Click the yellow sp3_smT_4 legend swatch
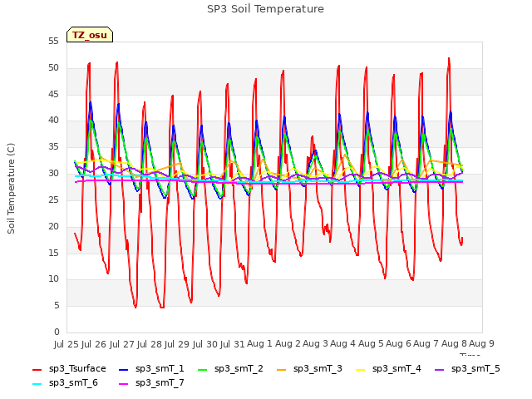 pyautogui.click(x=360, y=369)
